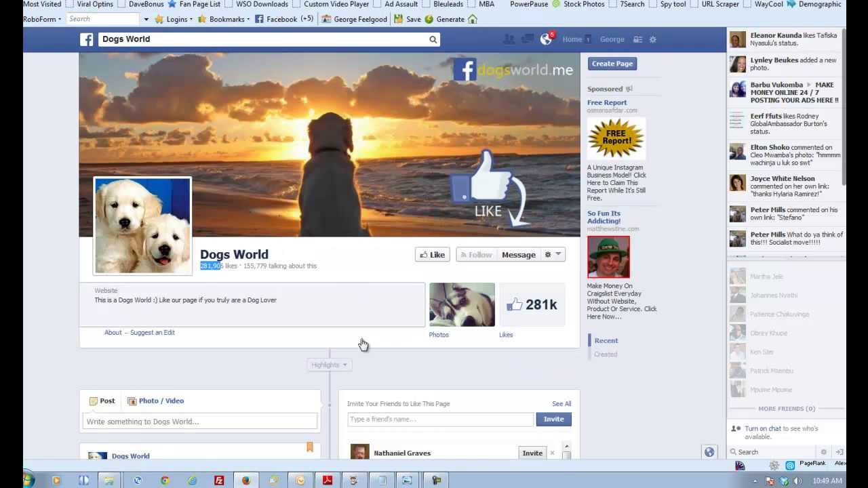Open the account settings gear in the header

(x=653, y=39)
